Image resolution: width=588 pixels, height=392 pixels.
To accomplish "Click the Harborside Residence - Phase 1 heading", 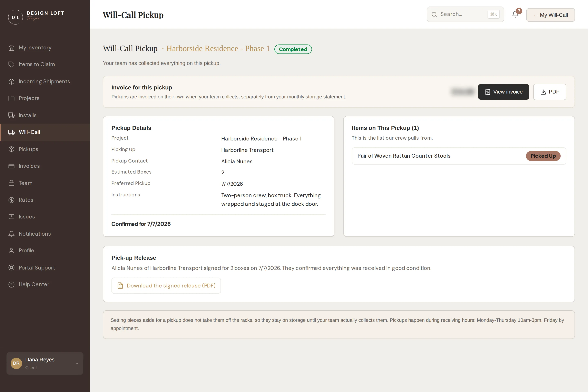I will [x=218, y=48].
